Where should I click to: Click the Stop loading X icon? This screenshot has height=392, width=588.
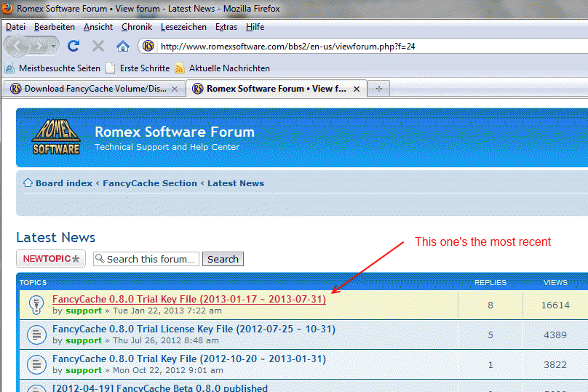98,46
